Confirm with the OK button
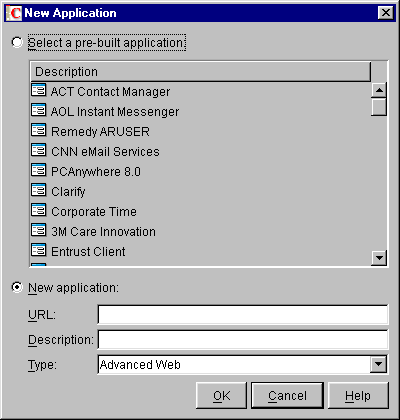This screenshot has width=400, height=420. [222, 396]
